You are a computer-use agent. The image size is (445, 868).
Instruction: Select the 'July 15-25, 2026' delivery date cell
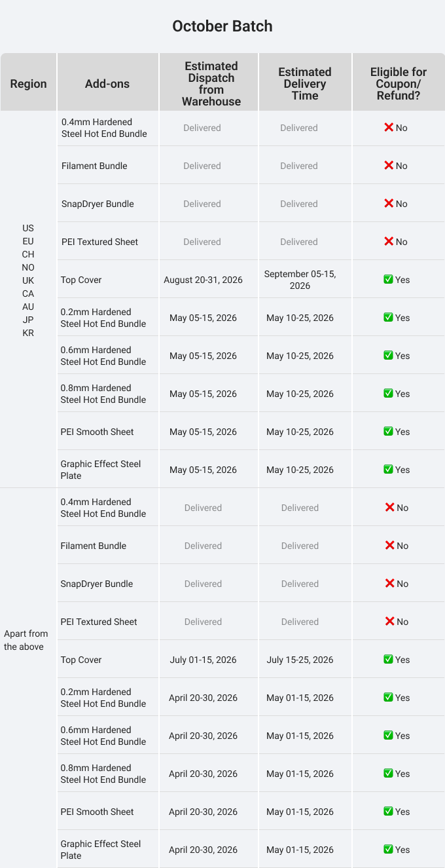(x=300, y=660)
